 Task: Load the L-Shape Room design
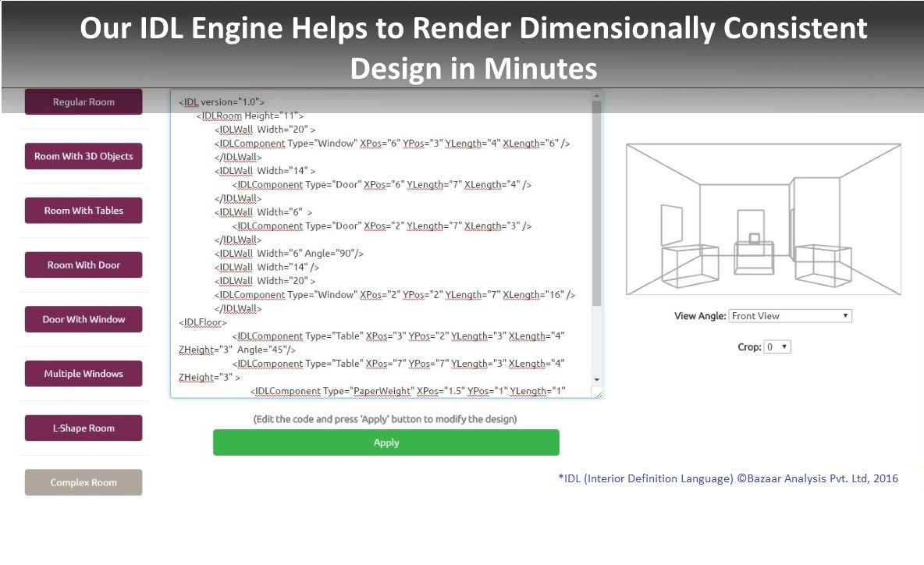[84, 428]
